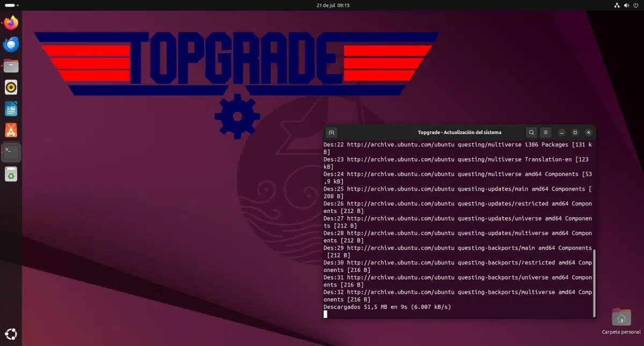Open the App Center dock icon
Viewport: 644px width, 346px height.
11,130
